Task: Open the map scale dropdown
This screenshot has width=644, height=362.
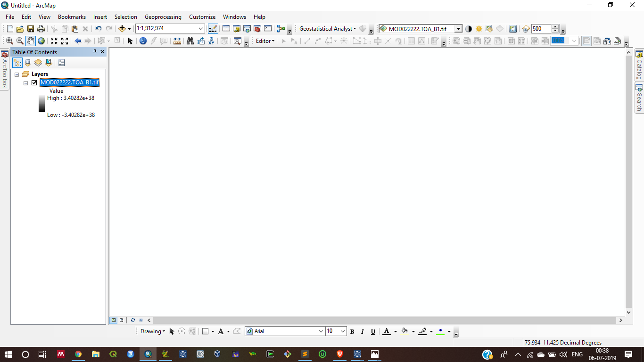Action: [x=201, y=28]
